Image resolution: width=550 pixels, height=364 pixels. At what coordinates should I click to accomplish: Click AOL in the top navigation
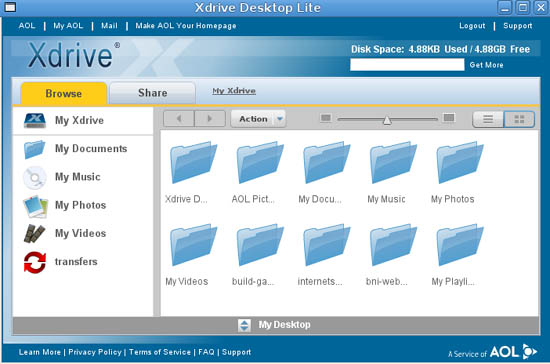27,26
